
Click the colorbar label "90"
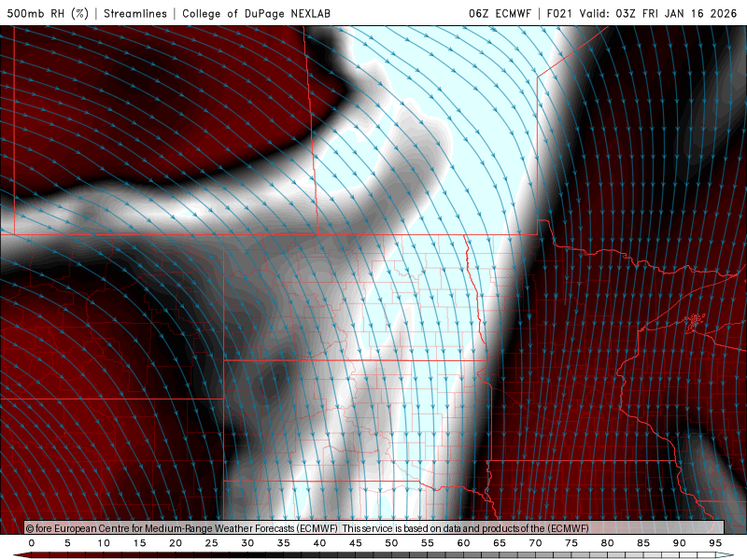[x=679, y=543]
